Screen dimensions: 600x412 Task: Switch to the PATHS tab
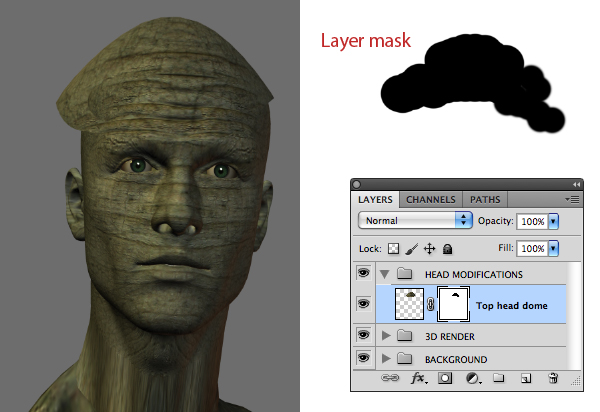pos(485,199)
